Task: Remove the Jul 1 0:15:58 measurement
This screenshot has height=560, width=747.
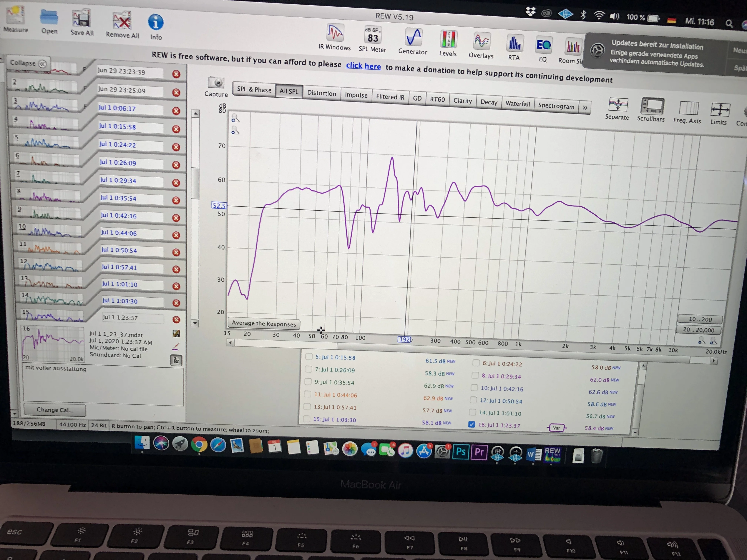Action: click(176, 129)
